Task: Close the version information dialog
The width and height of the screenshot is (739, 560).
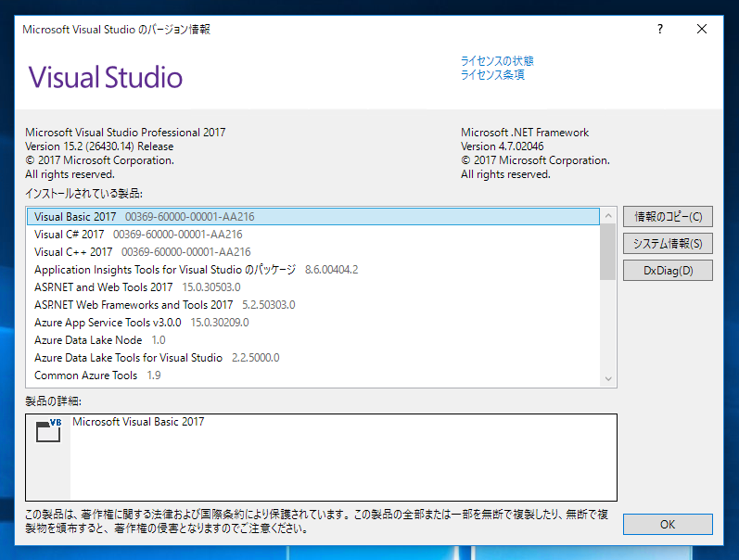Action: click(701, 30)
